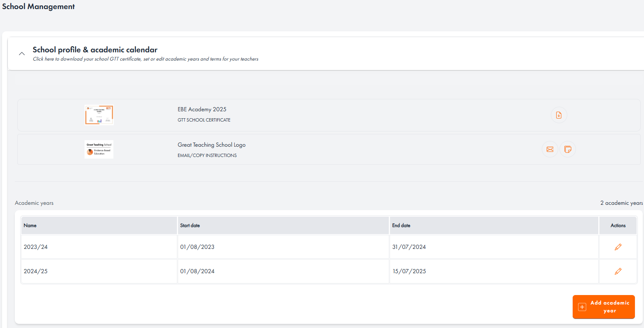This screenshot has height=328, width=644.
Task: Select the start date 01/08/2023
Action: coord(197,247)
